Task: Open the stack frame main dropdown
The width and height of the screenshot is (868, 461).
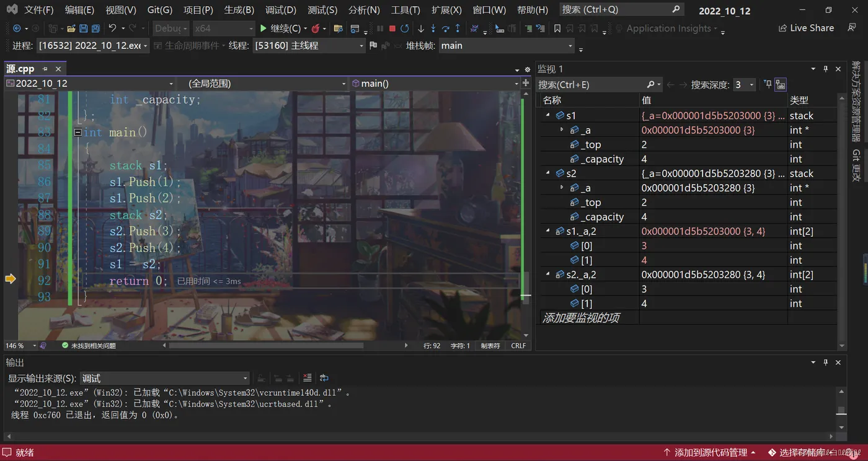Action: [507, 46]
